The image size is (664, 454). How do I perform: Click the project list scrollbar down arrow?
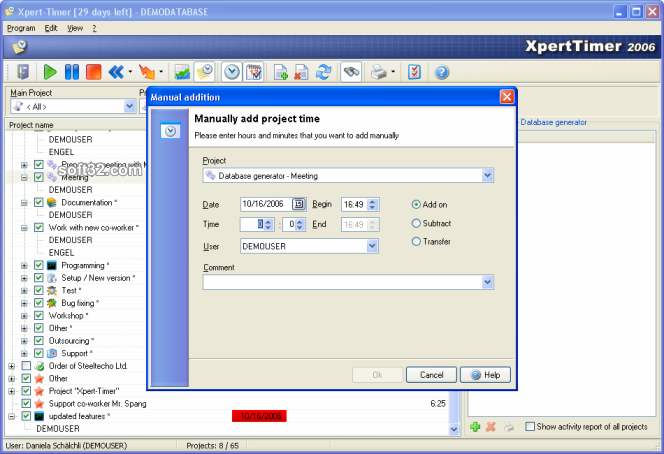click(454, 429)
